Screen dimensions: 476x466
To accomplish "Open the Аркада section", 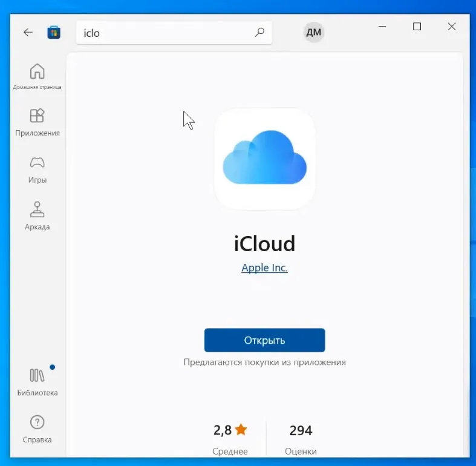I will 37,216.
